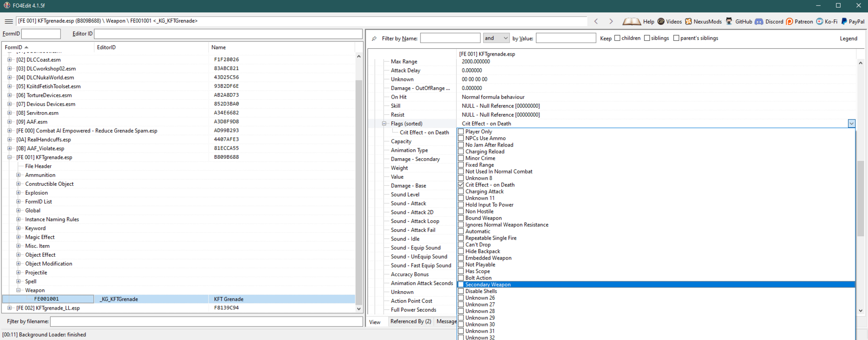This screenshot has height=340, width=868.
Task: Click FO4Edit application icon in title bar
Action: 7,5
